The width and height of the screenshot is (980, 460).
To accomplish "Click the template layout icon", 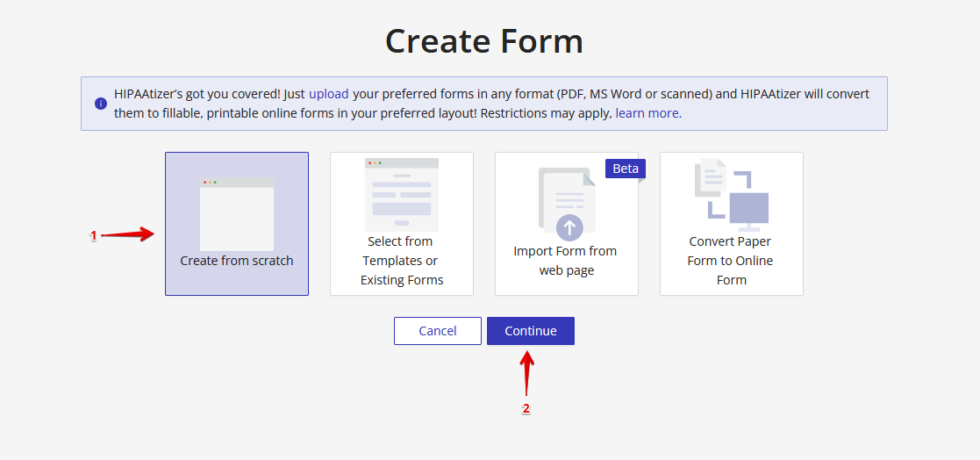I will coord(401,194).
